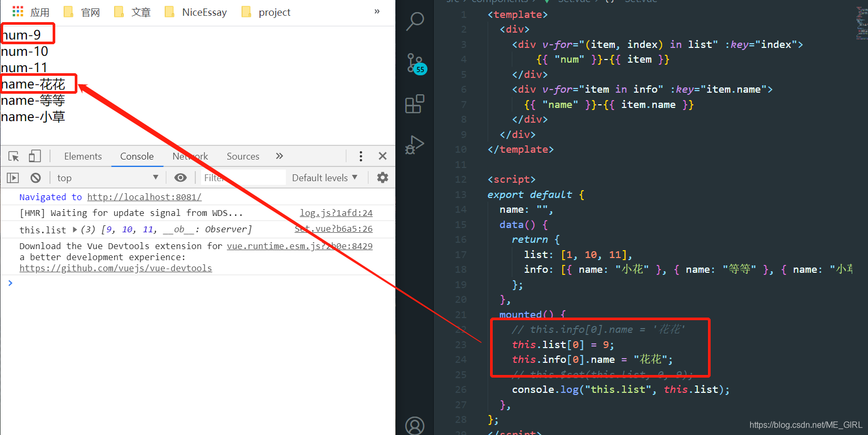Activate DevTools inspect element picker
This screenshot has width=868, height=435.
(x=14, y=156)
